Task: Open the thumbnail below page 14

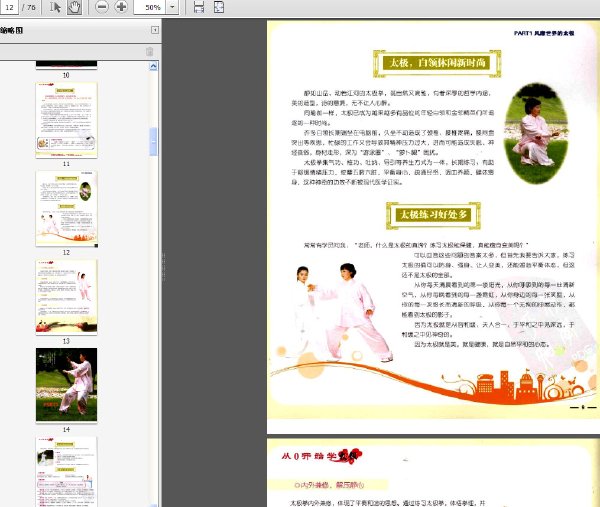Action: 67,472
